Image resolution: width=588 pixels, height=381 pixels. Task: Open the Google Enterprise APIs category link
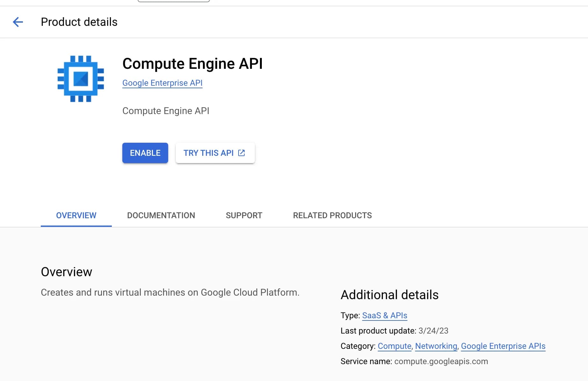pyautogui.click(x=503, y=346)
